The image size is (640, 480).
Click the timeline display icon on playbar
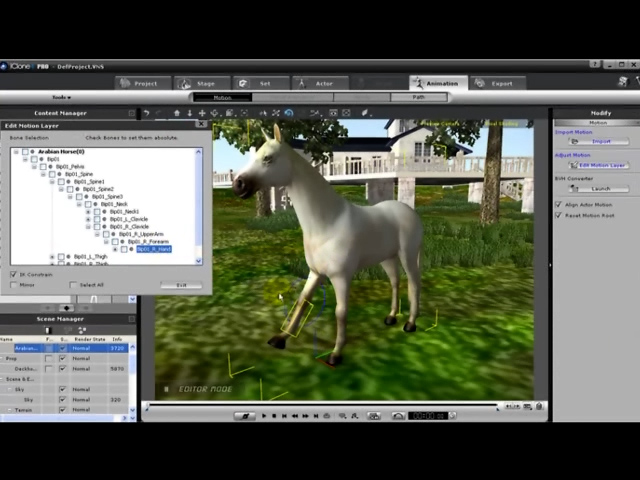[x=374, y=416]
